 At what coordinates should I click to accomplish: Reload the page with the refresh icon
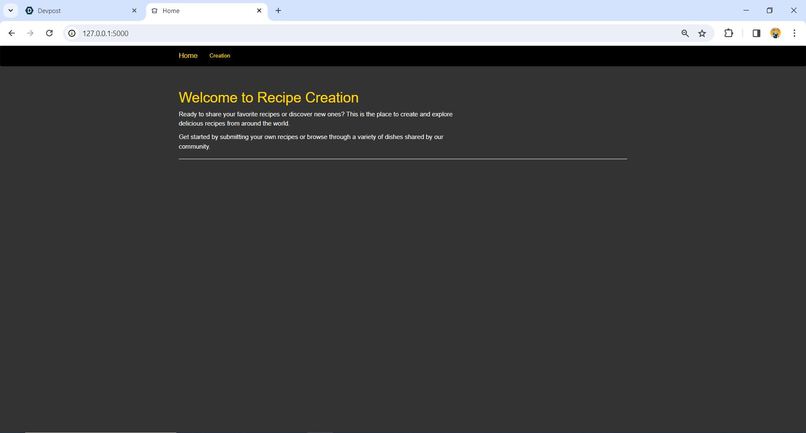[49, 33]
